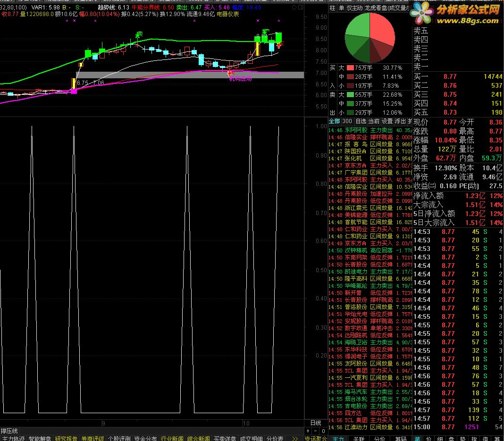Toggle the 单 order view
This screenshot has width=504, height=441.
(341, 8)
